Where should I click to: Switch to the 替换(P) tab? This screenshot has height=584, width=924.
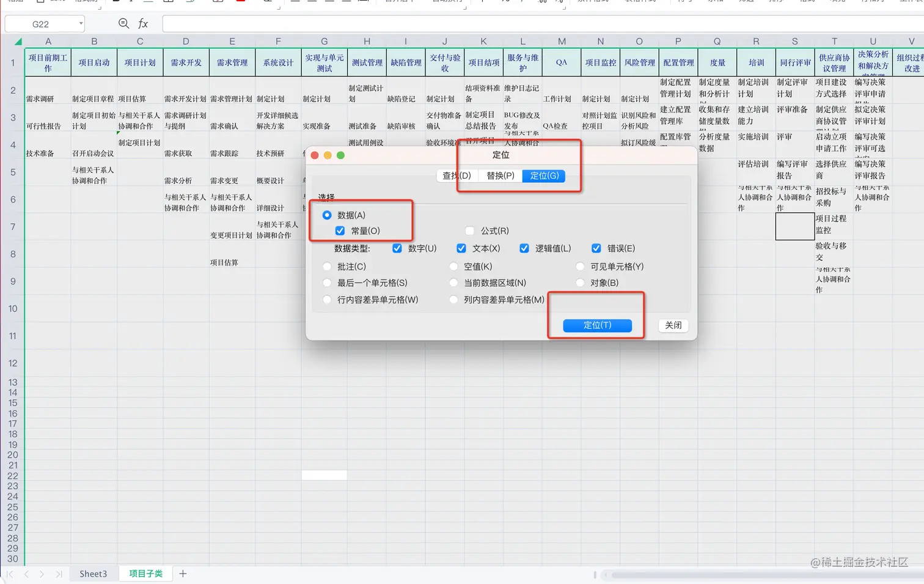click(x=501, y=176)
